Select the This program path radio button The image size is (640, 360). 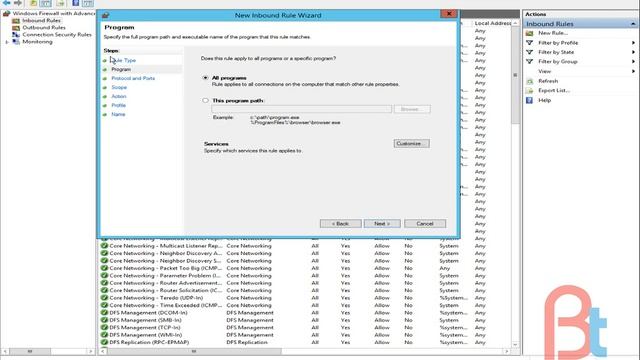[205, 100]
